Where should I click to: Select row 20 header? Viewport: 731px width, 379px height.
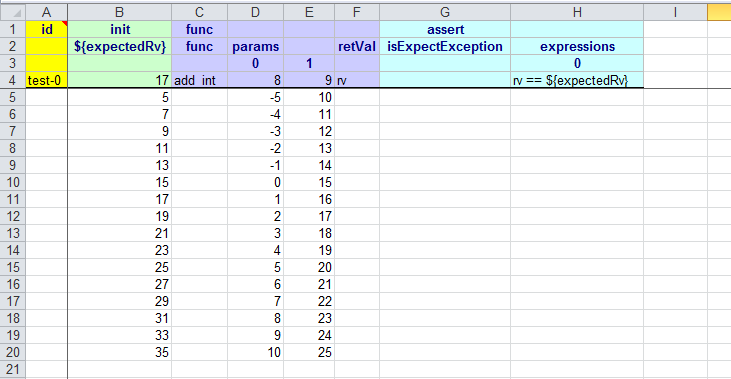(13, 352)
